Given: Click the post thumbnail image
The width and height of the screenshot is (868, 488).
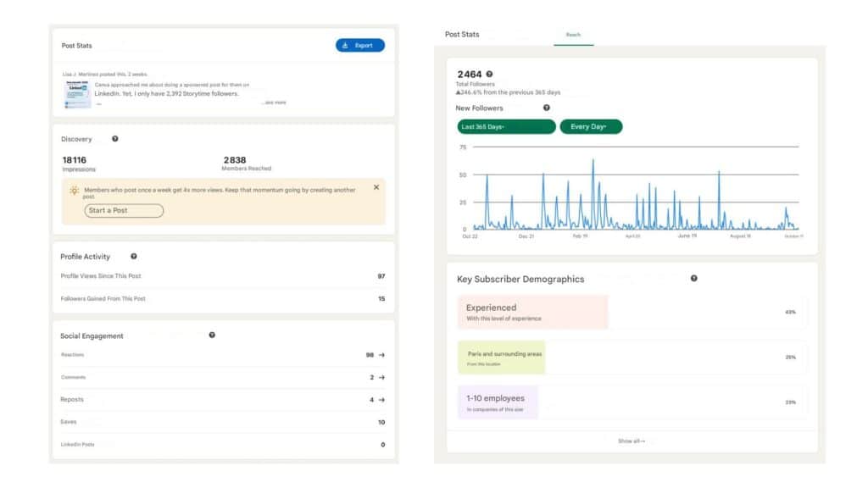Looking at the screenshot, I should (78, 95).
